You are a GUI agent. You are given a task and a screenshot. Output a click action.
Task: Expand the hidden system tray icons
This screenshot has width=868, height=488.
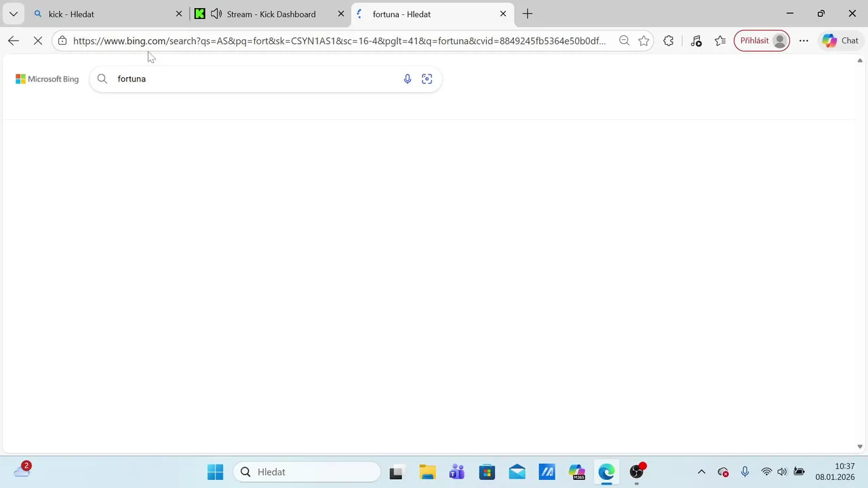(x=701, y=472)
